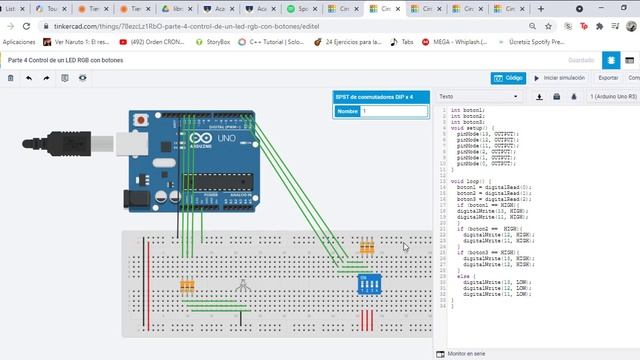Toggle the notes visibility eye icon
The height and width of the screenshot is (360, 640).
pyautogui.click(x=82, y=78)
